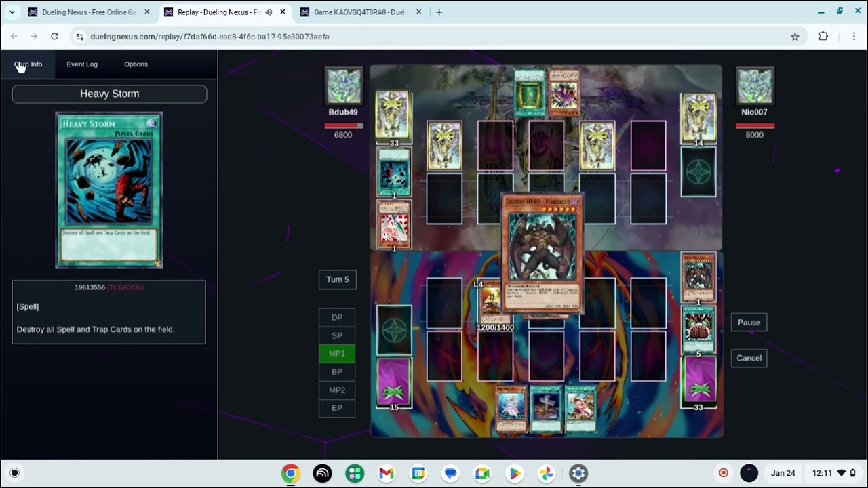The image size is (868, 488).
Task: Click the purple-sleeved extra deck showing 15
Action: point(394,383)
